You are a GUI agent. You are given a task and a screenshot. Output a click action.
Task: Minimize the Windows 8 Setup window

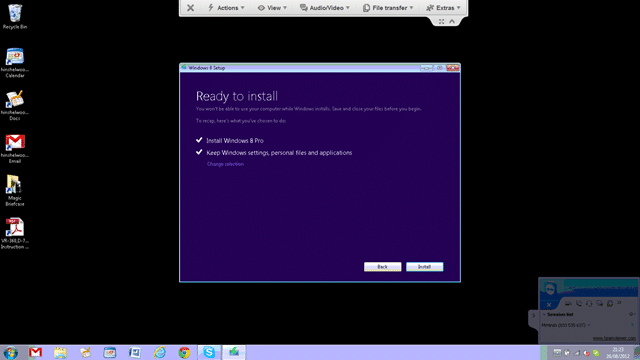[426, 68]
